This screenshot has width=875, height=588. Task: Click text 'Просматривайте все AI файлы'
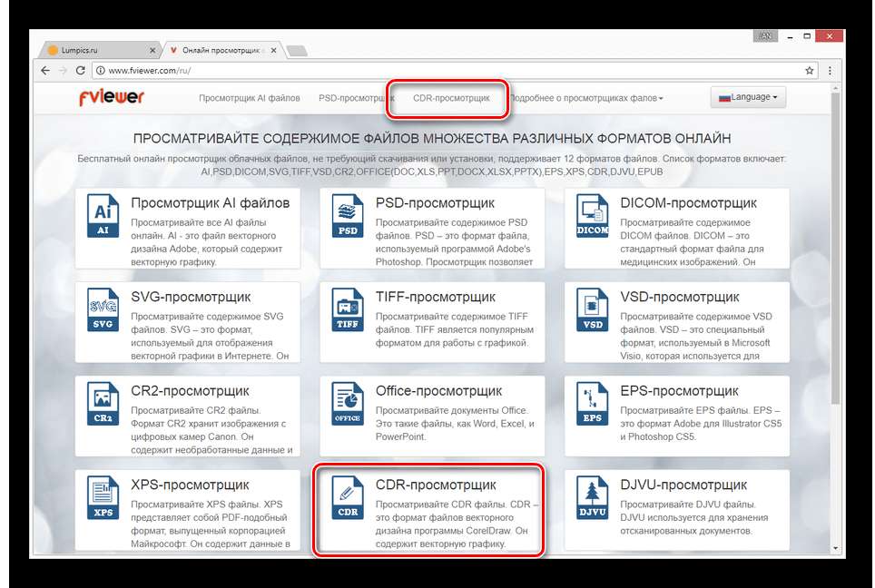coord(199,222)
